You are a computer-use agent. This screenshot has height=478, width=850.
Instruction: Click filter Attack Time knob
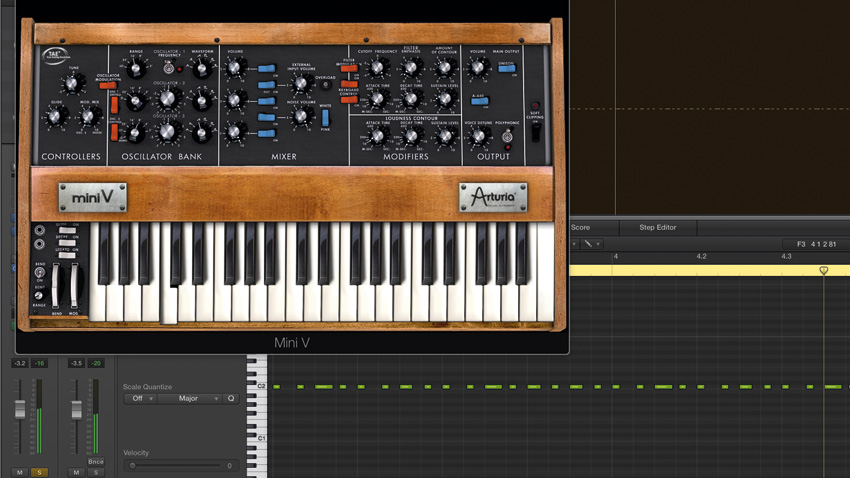(377, 99)
